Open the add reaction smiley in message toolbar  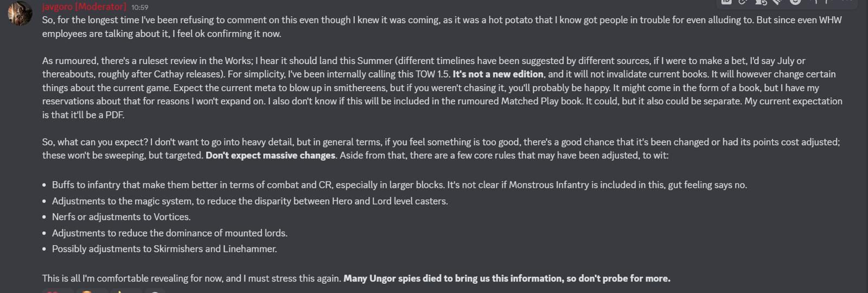click(x=795, y=2)
